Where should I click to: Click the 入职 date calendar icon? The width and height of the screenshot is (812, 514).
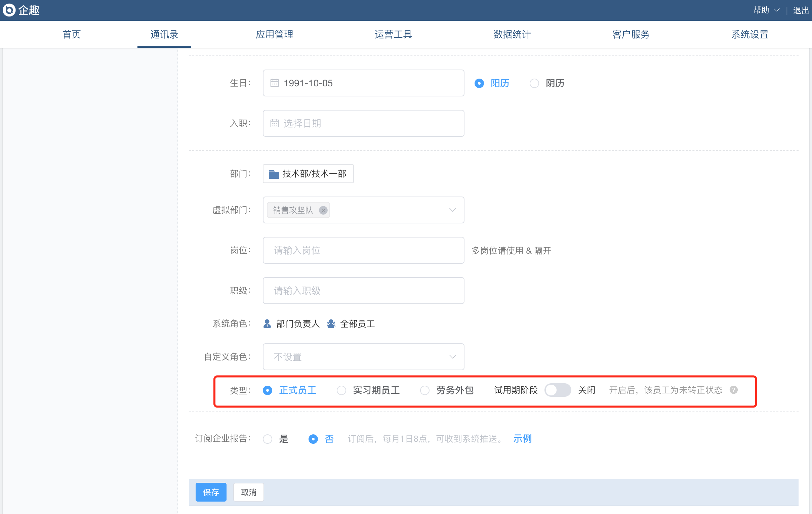275,123
